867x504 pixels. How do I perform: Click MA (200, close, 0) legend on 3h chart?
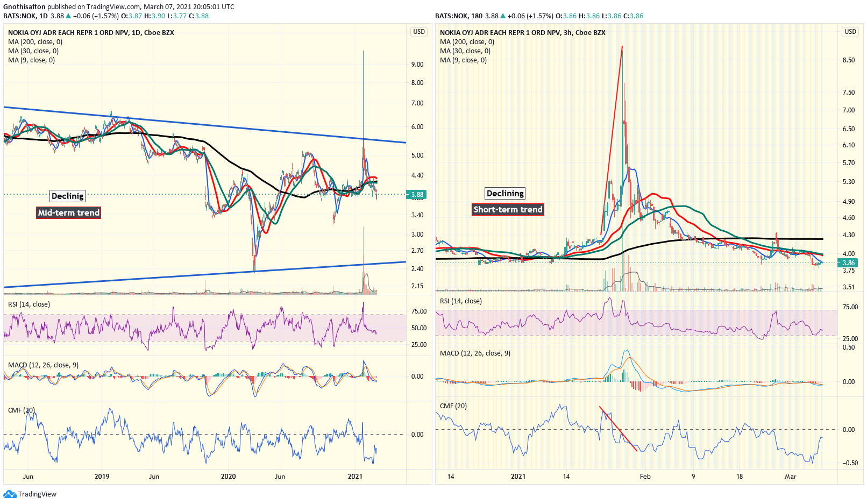[x=467, y=42]
